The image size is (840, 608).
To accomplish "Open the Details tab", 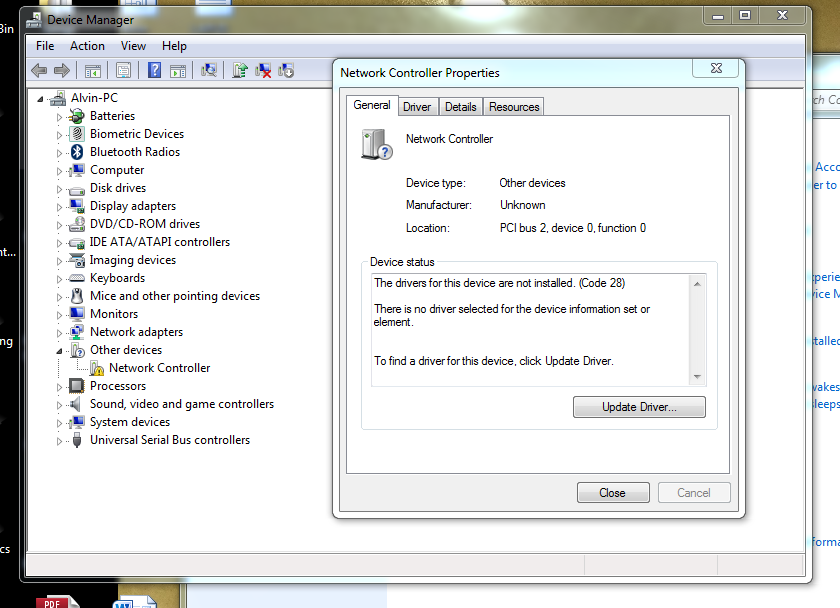I will coord(460,105).
